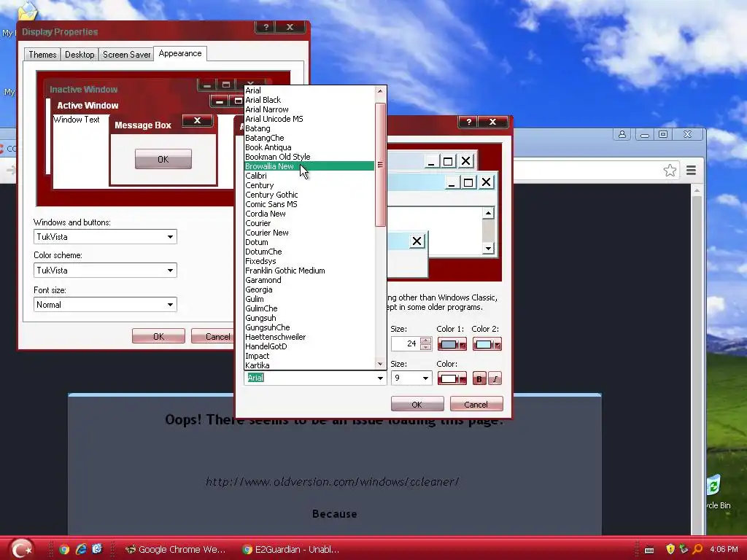Image resolution: width=747 pixels, height=560 pixels.
Task: Click the orange magnifier tray icon
Action: click(697, 549)
